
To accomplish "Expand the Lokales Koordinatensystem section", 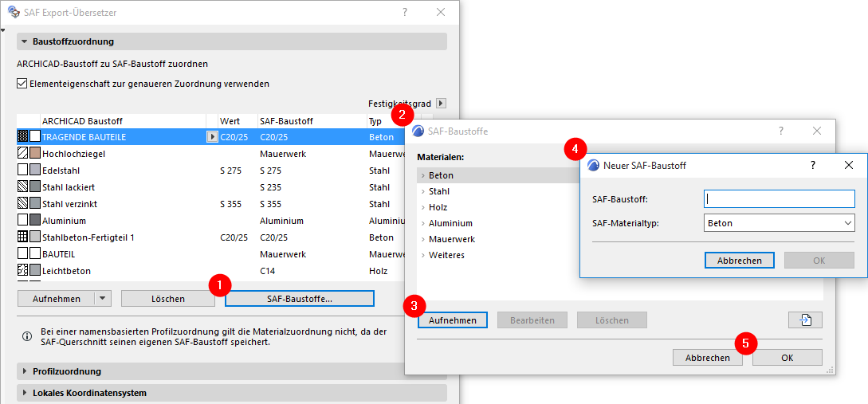I will 25,393.
